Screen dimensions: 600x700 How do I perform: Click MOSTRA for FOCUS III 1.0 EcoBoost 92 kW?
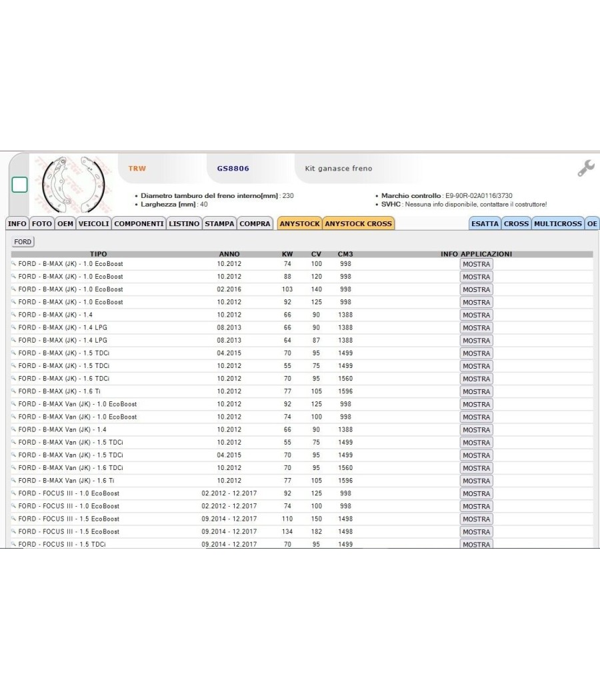click(x=477, y=494)
